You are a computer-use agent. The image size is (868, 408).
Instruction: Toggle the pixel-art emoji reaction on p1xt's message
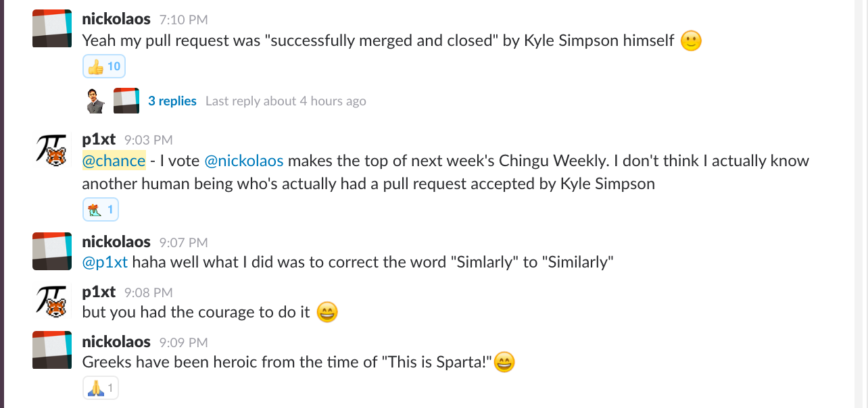100,210
